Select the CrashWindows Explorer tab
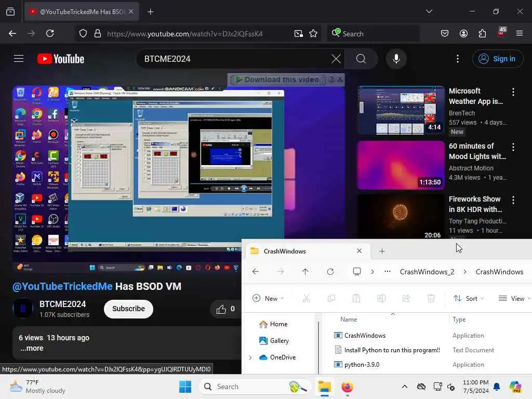 (x=307, y=251)
